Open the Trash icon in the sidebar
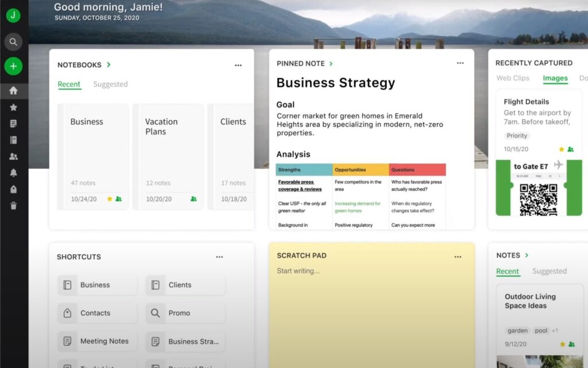Image resolution: width=588 pixels, height=368 pixels. point(13,205)
